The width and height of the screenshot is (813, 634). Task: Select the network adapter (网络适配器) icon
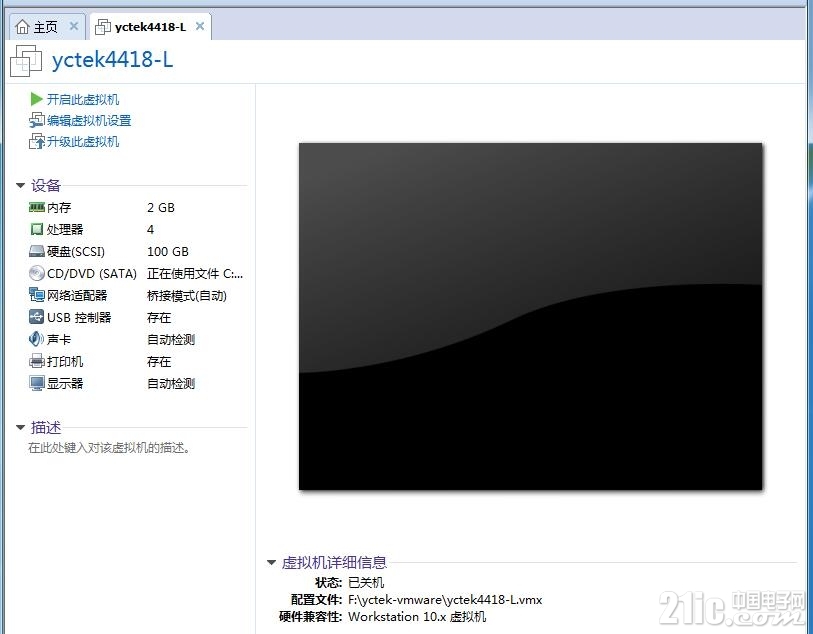click(36, 295)
